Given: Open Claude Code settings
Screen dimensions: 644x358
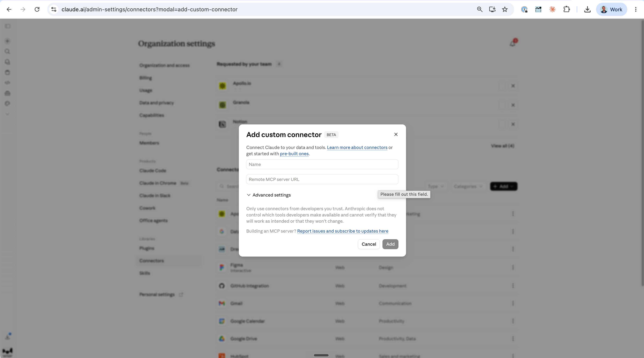Looking at the screenshot, I should (x=152, y=171).
